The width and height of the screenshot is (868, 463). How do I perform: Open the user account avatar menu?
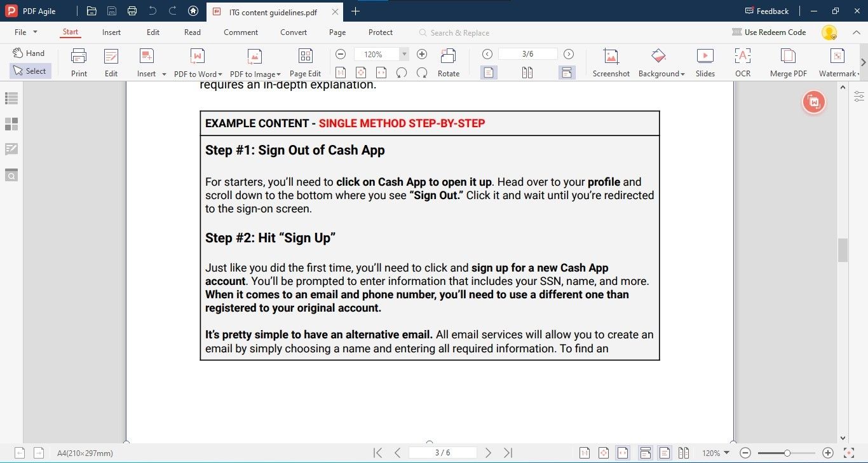tap(829, 32)
